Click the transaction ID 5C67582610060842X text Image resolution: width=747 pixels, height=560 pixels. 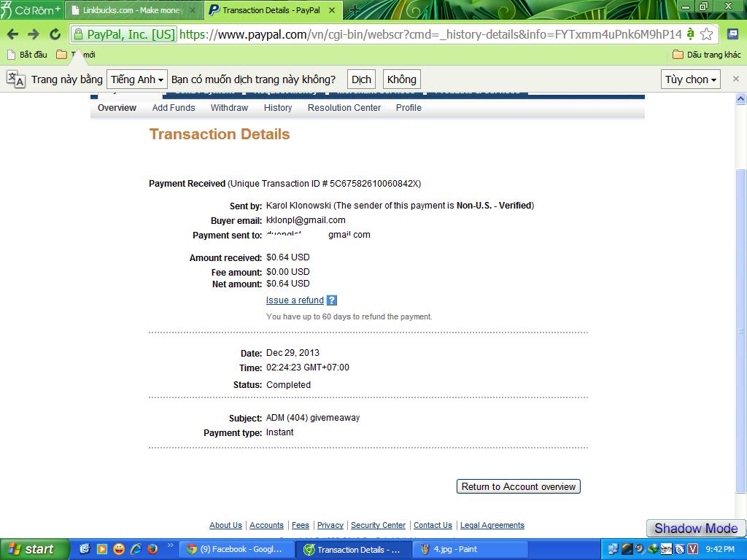374,184
